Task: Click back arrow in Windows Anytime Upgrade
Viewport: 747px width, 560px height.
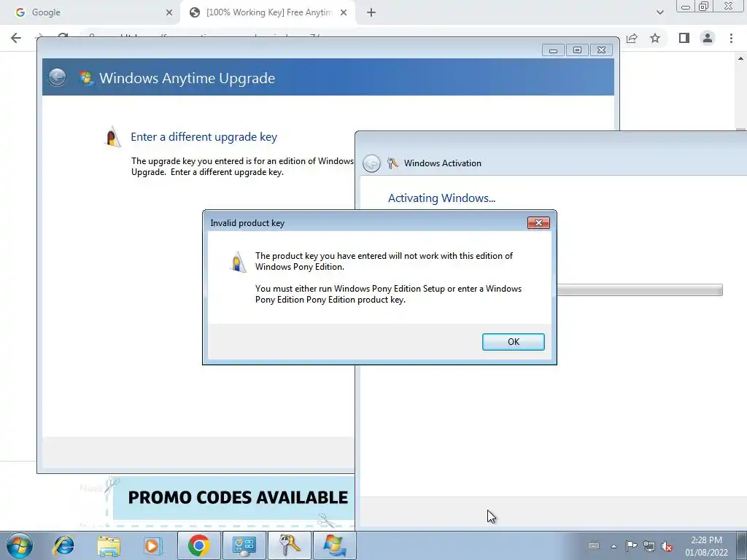Action: point(57,77)
